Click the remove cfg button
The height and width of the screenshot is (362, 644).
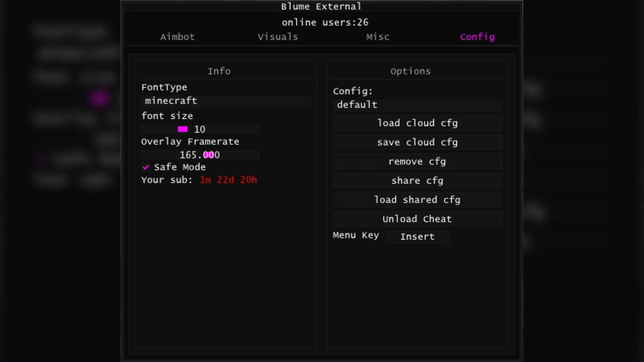tap(417, 162)
